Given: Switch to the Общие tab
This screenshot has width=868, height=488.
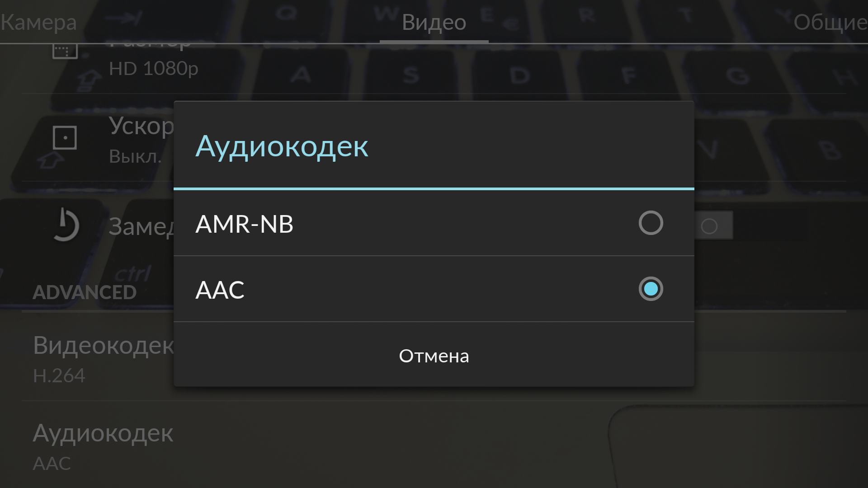Looking at the screenshot, I should pyautogui.click(x=830, y=22).
